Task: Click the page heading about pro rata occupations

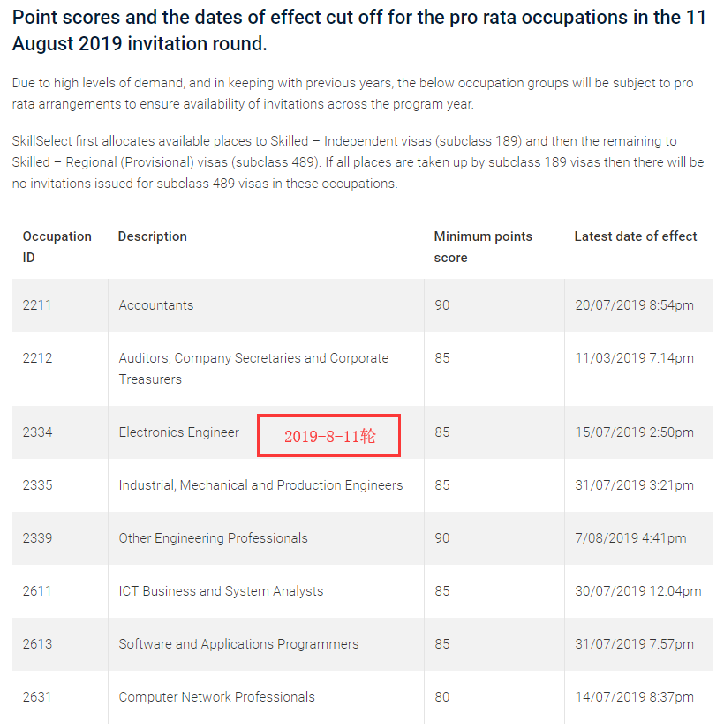Action: pyautogui.click(x=359, y=31)
